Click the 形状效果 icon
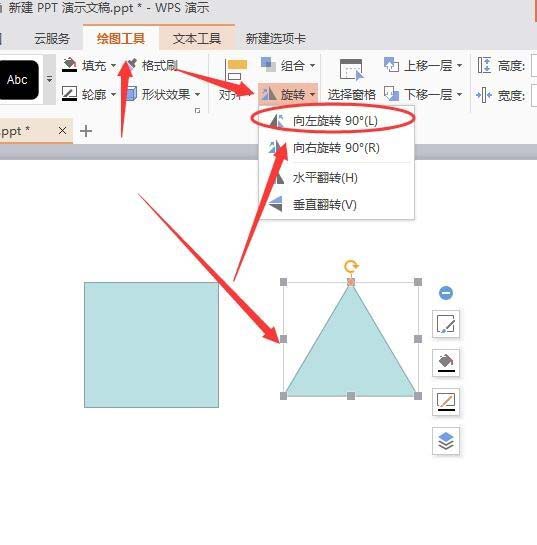537x545 pixels. (x=132, y=94)
